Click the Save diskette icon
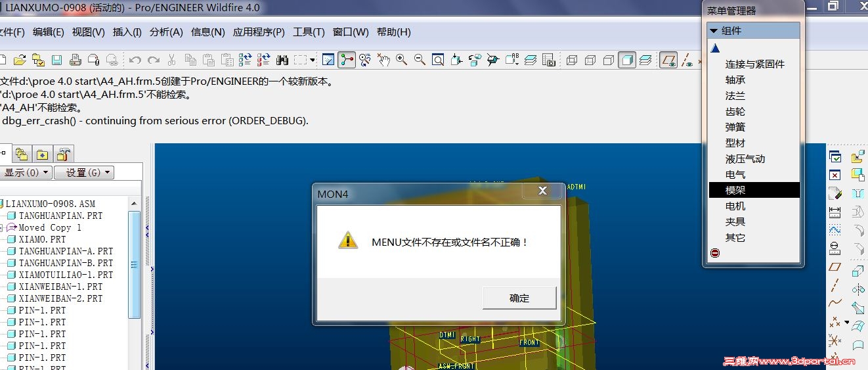Screen dimensions: 868x370 pos(56,60)
